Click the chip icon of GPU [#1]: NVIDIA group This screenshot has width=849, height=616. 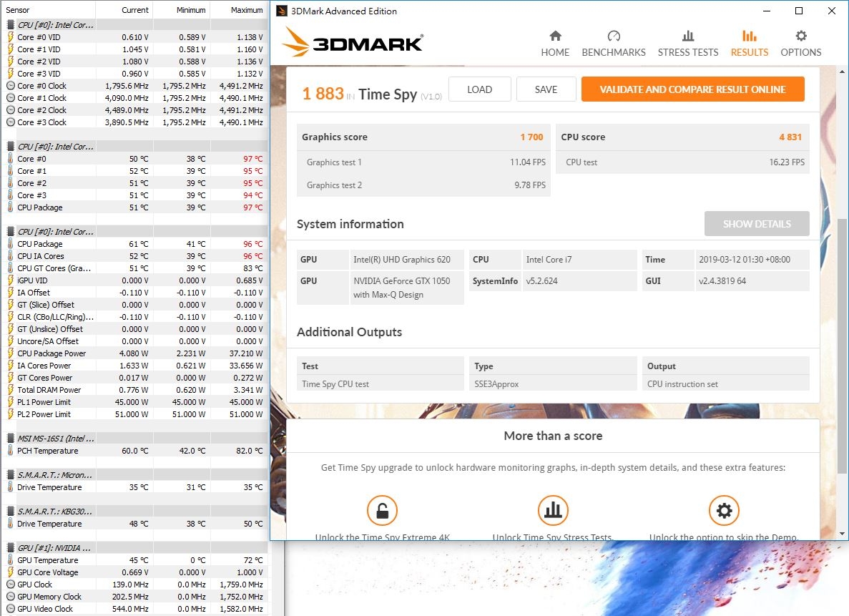tap(10, 548)
